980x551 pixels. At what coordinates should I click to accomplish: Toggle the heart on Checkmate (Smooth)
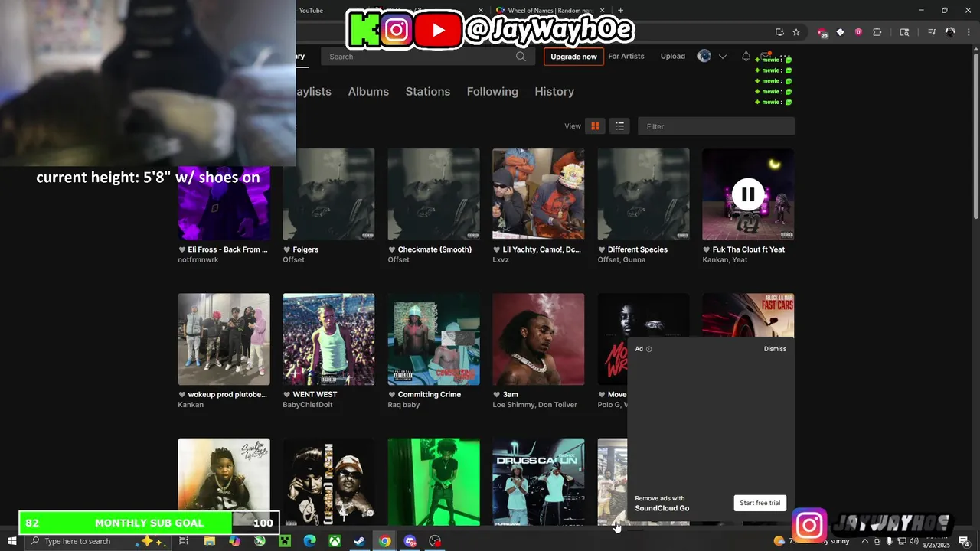392,249
